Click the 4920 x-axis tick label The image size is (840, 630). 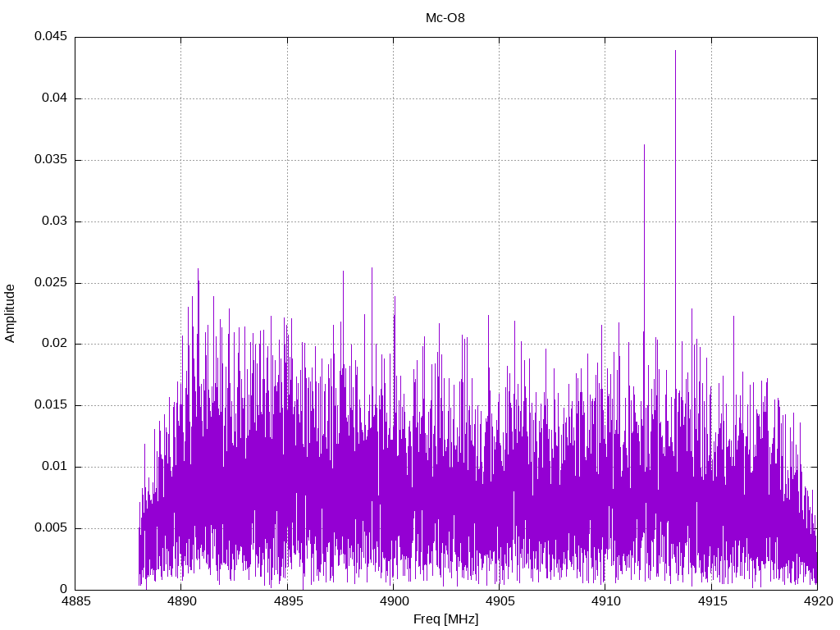click(817, 601)
